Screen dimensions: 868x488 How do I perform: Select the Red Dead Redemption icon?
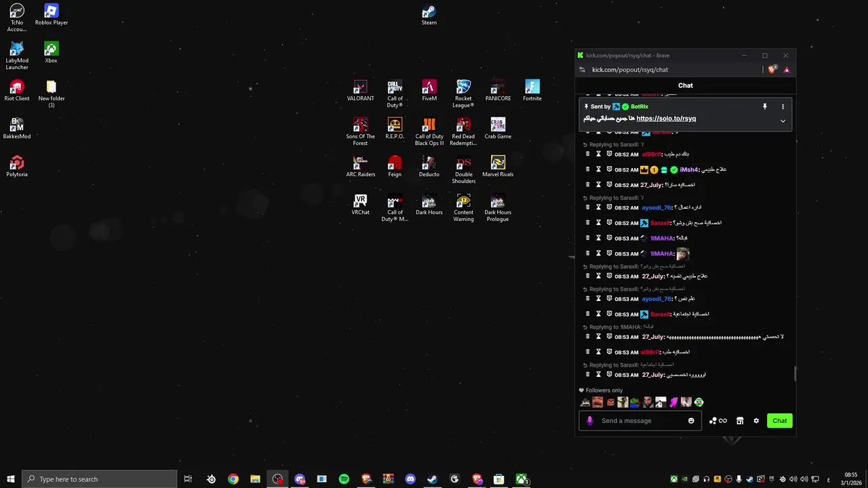tap(463, 131)
